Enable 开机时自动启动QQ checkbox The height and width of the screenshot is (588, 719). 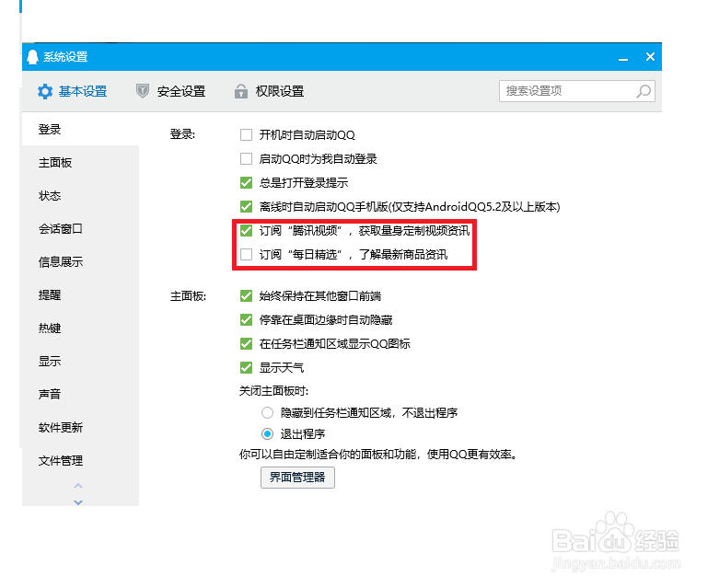(246, 134)
